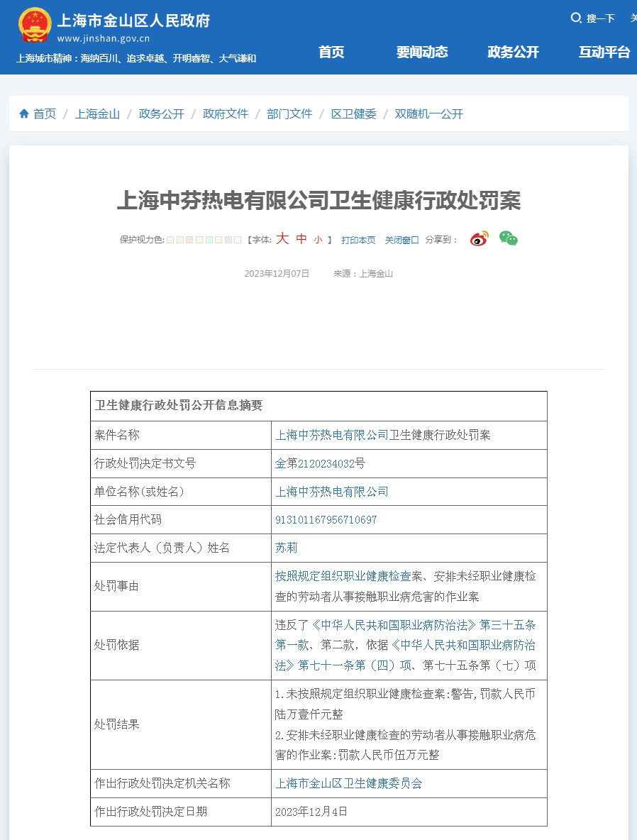Click 来源：上海金山 source text
Image resolution: width=637 pixels, height=840 pixels.
(x=363, y=274)
